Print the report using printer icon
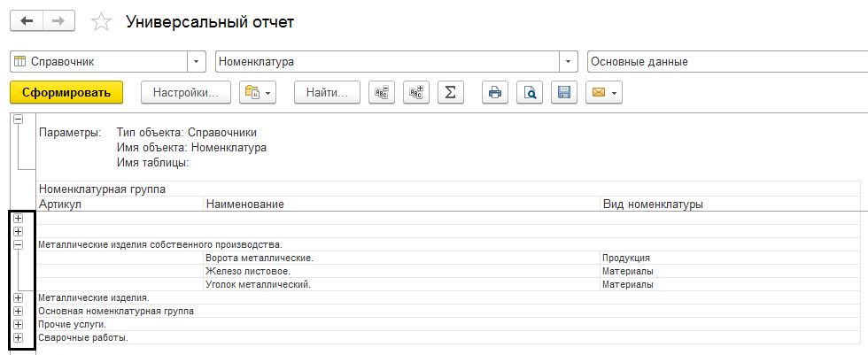The height and width of the screenshot is (355, 868). [x=495, y=92]
